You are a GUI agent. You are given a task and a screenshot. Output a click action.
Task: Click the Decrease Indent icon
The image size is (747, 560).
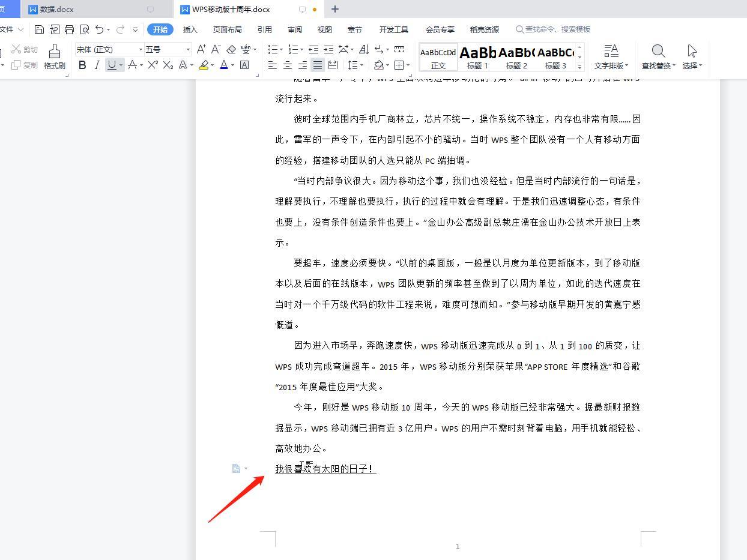click(x=313, y=49)
